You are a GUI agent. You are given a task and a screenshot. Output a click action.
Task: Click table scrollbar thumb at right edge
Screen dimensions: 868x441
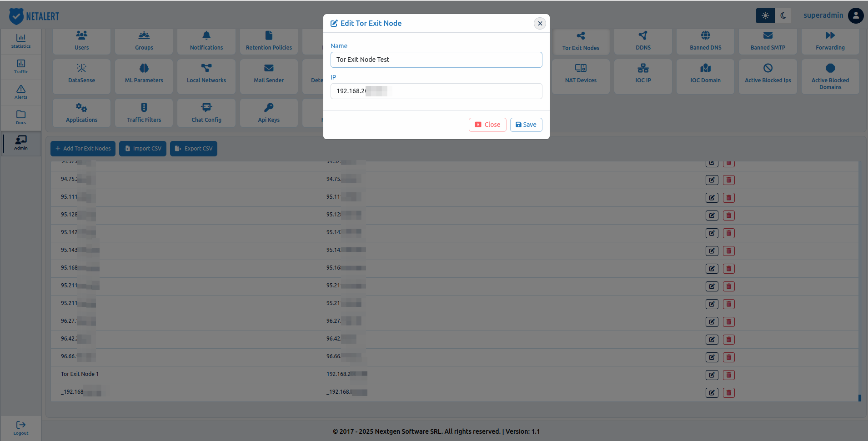click(860, 398)
